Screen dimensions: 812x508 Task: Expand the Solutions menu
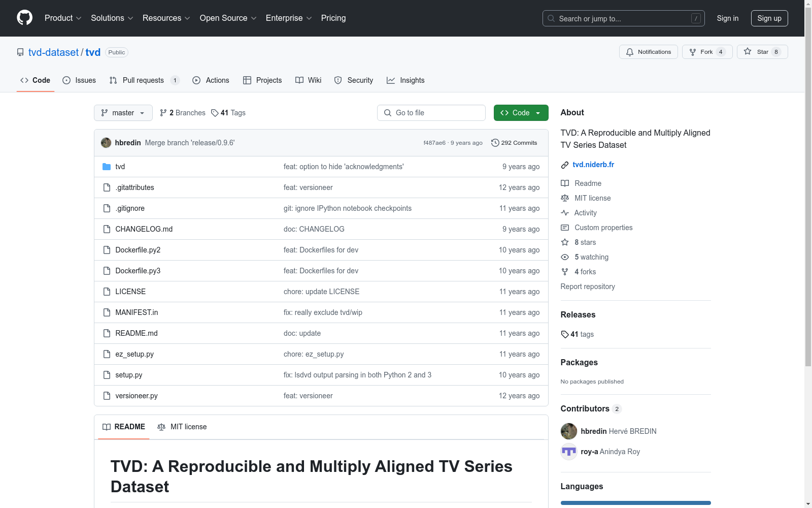[x=112, y=18]
